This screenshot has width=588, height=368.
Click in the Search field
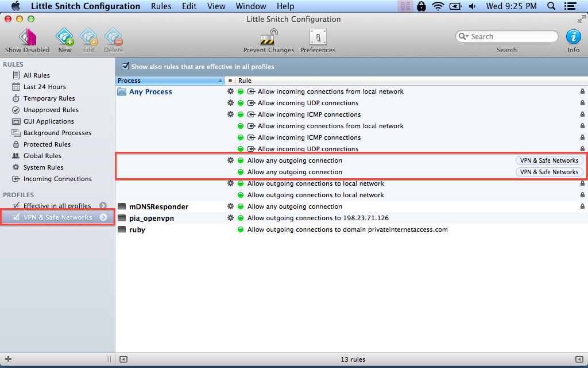(x=506, y=36)
